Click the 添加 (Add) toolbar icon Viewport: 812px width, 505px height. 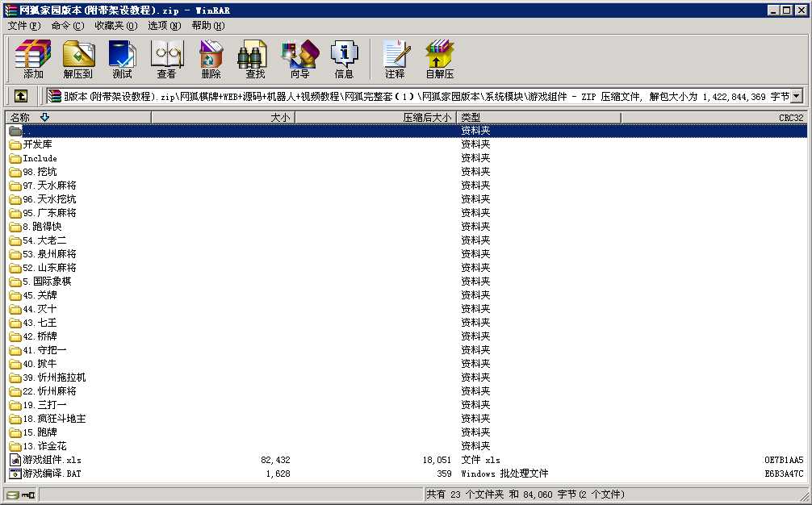[33, 59]
